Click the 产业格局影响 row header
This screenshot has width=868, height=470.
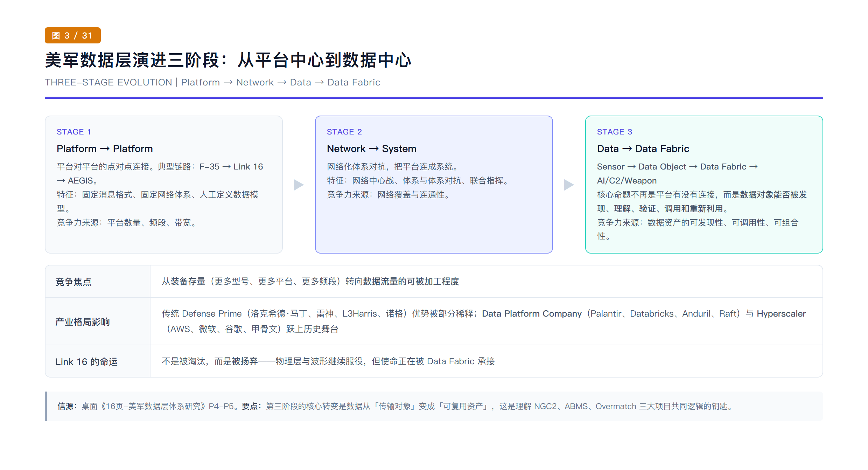point(98,322)
